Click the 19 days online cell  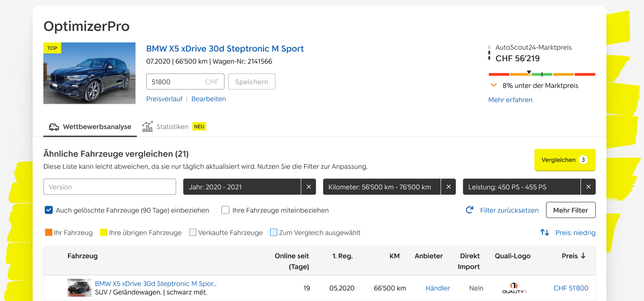pyautogui.click(x=306, y=288)
